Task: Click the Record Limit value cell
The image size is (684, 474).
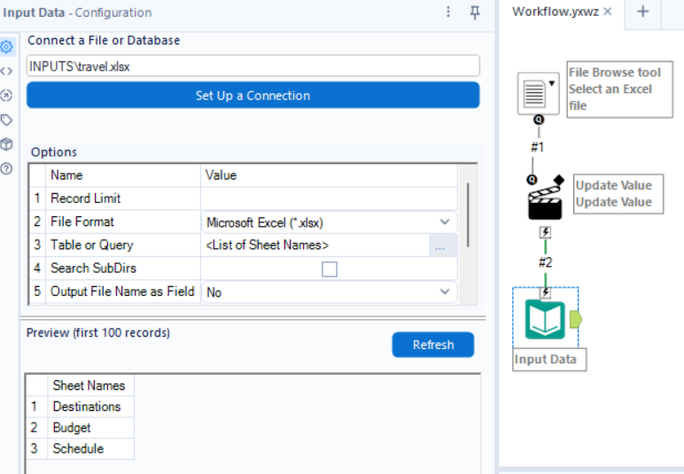Action: click(329, 198)
